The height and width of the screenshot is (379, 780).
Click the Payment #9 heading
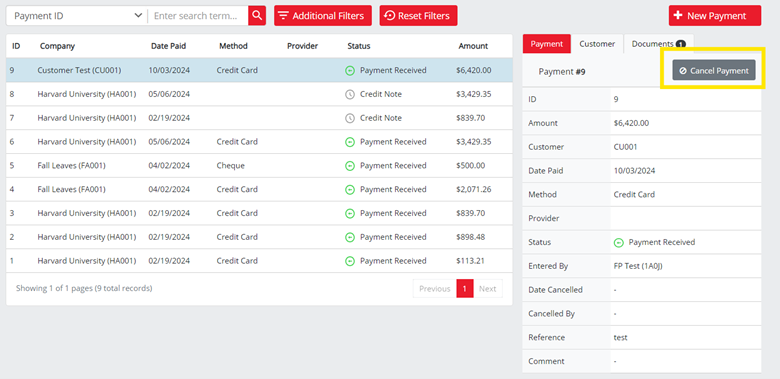pyautogui.click(x=562, y=72)
